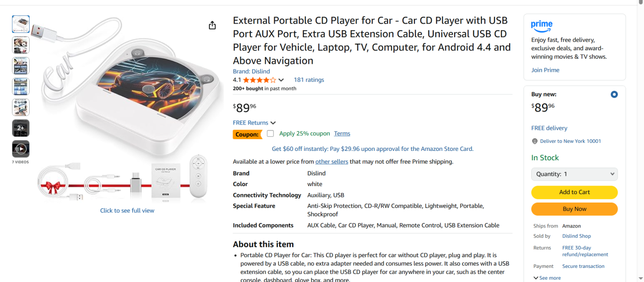Open the 181 ratings link

(309, 80)
